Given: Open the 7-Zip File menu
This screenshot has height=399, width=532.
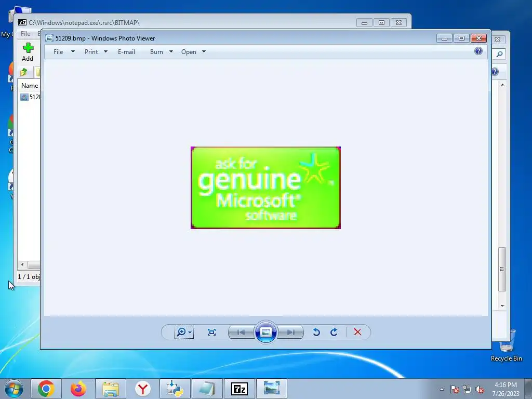Looking at the screenshot, I should coord(25,34).
